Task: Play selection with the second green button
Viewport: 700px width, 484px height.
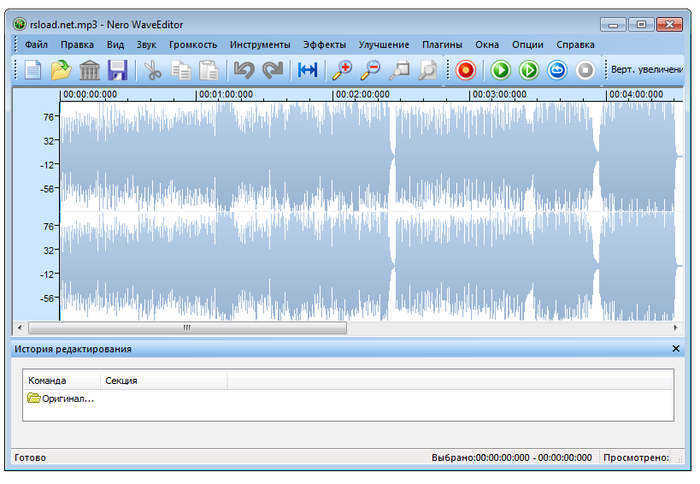Action: click(x=529, y=71)
